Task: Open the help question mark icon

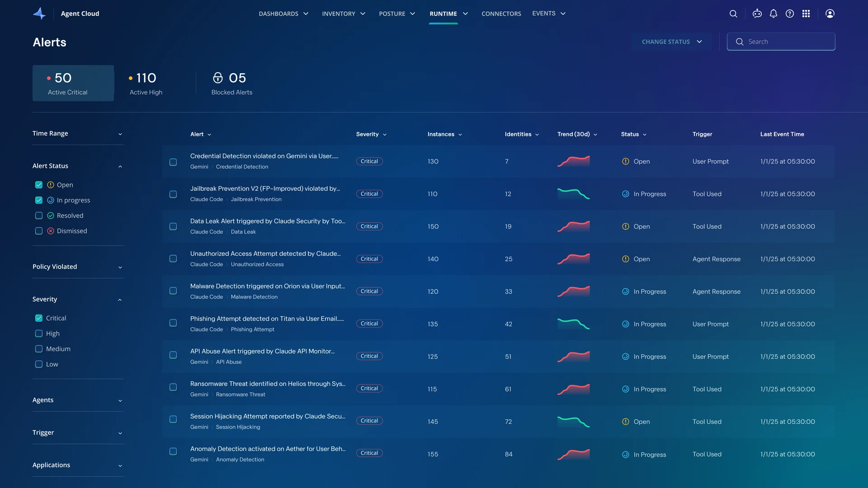Action: (x=790, y=14)
